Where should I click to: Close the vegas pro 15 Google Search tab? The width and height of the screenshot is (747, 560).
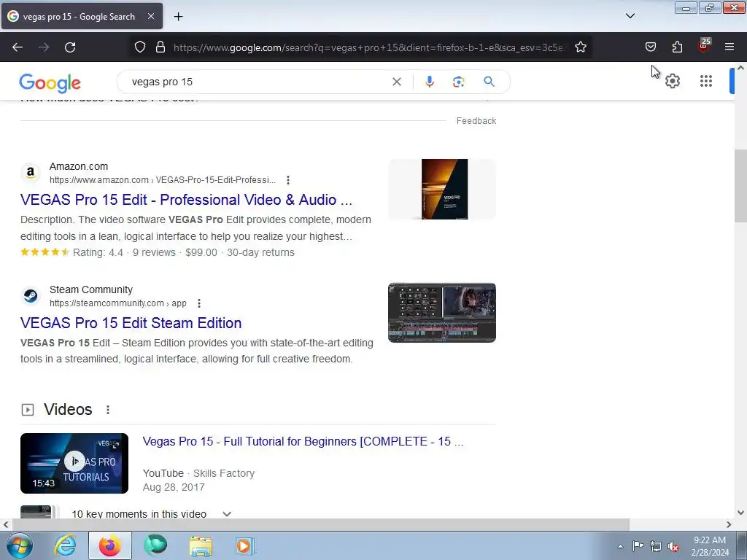(150, 16)
